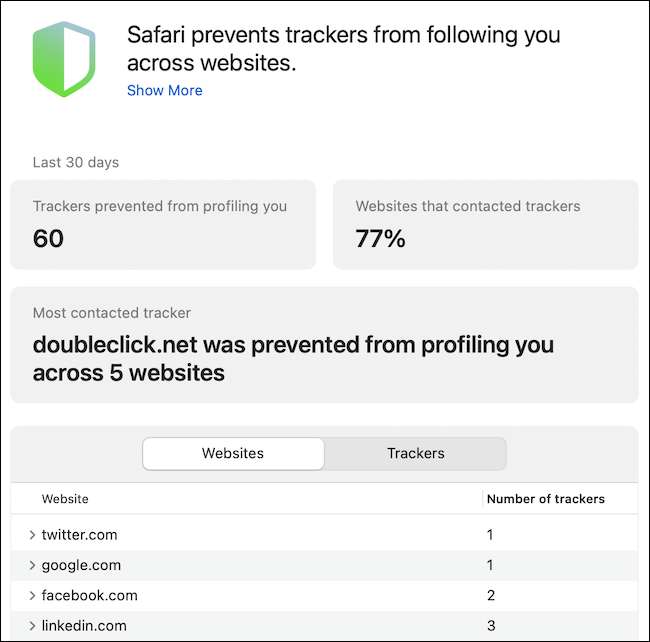Sort by the Website column header

click(x=65, y=498)
